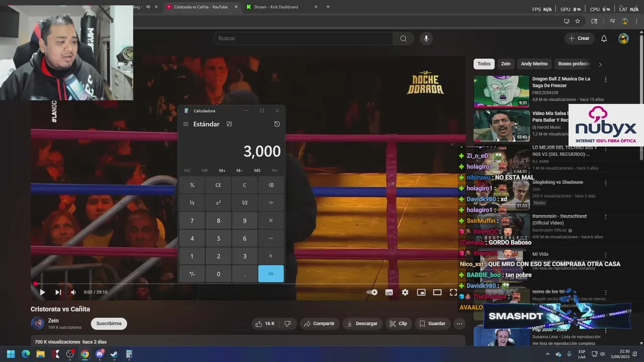This screenshot has width=644, height=362.
Task: Click the addition operator key
Action: coord(271,256)
